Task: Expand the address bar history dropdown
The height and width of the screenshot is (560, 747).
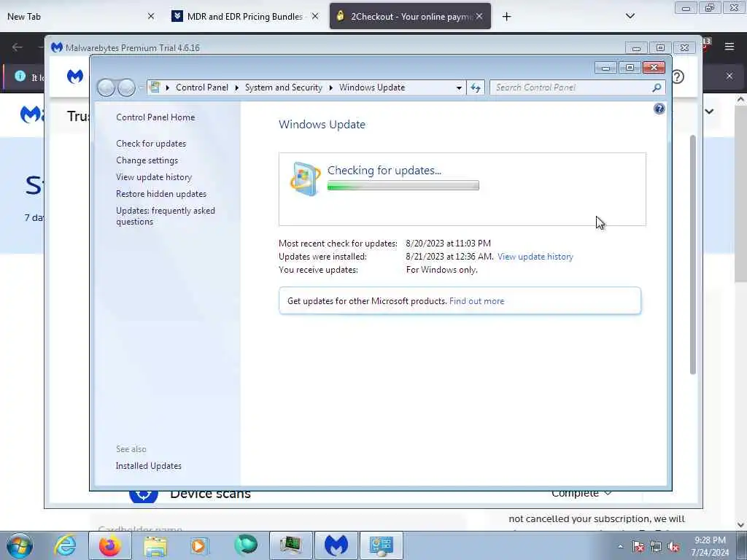Action: coord(459,87)
